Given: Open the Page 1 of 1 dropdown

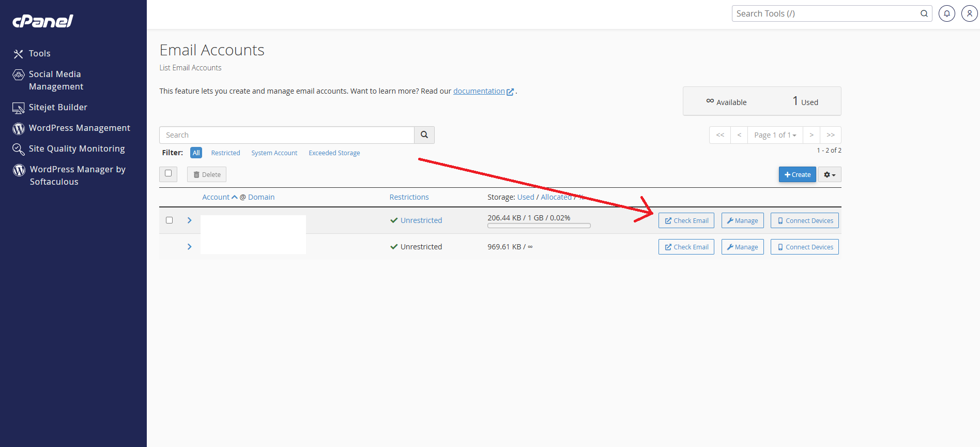Looking at the screenshot, I should pyautogui.click(x=775, y=135).
